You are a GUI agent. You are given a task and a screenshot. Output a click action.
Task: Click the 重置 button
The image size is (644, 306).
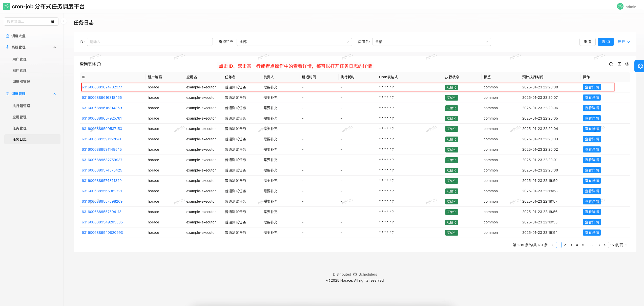[588, 42]
